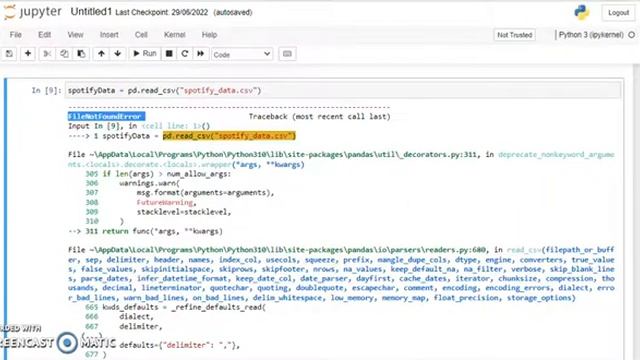Click the highlighted FileNotFoundError text
Image resolution: width=640 pixels, height=360 pixels.
106,116
